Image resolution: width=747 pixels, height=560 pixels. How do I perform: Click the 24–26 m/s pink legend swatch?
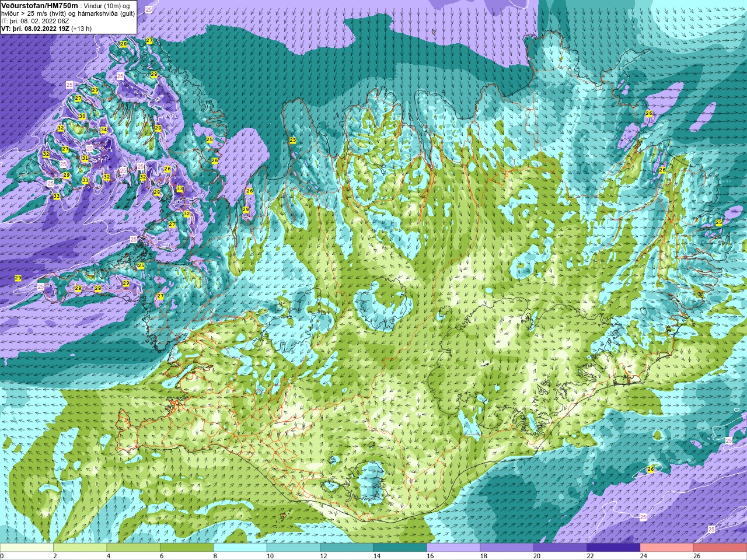coord(667,548)
